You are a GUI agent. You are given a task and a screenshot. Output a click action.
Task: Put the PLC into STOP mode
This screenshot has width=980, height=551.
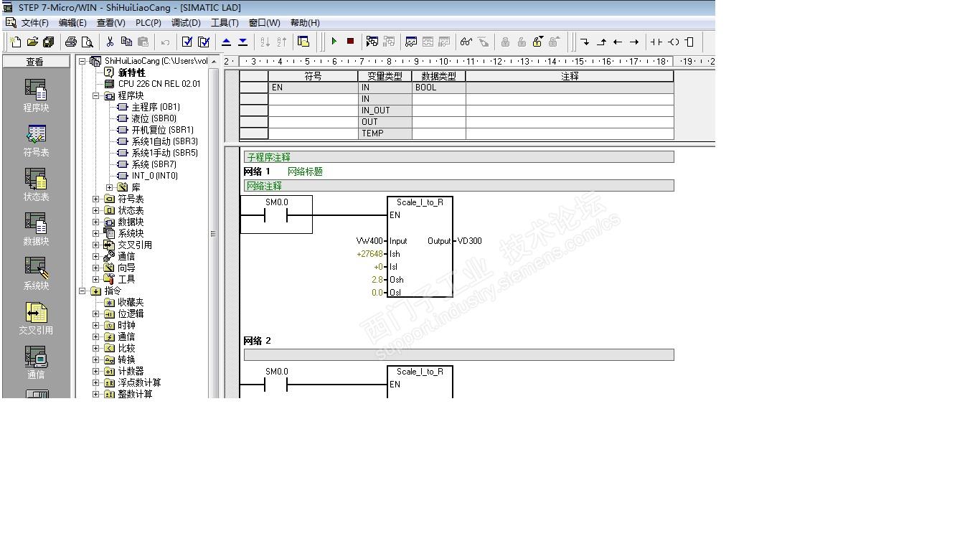350,42
